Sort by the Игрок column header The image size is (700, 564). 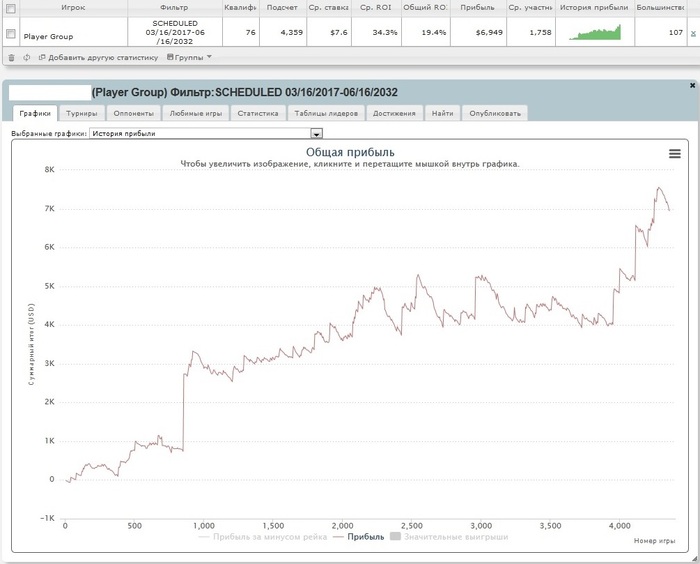74,8
